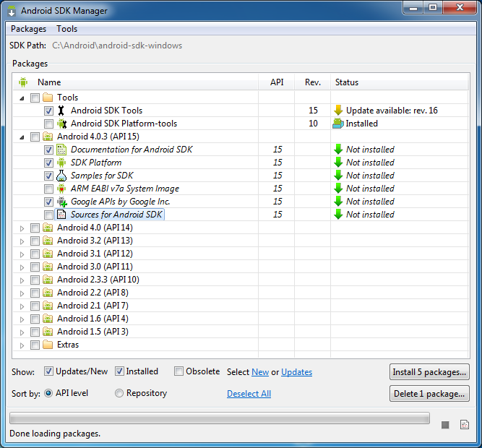The height and width of the screenshot is (448, 482).
Task: Click the Android 3.1 (API 12) folder icon
Action: (x=48, y=254)
